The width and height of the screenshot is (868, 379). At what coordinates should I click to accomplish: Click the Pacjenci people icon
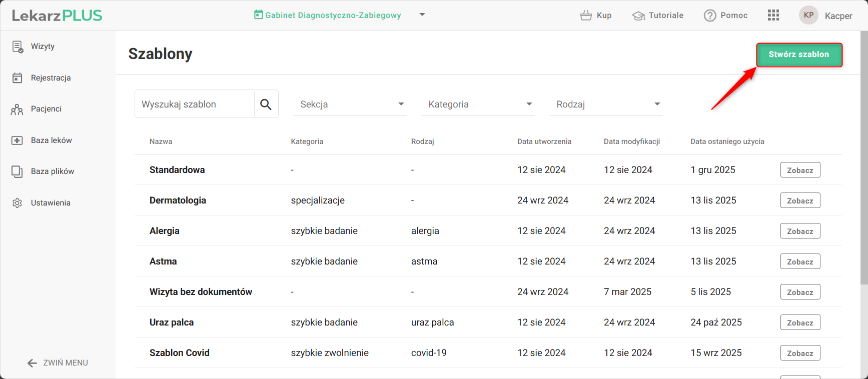17,109
